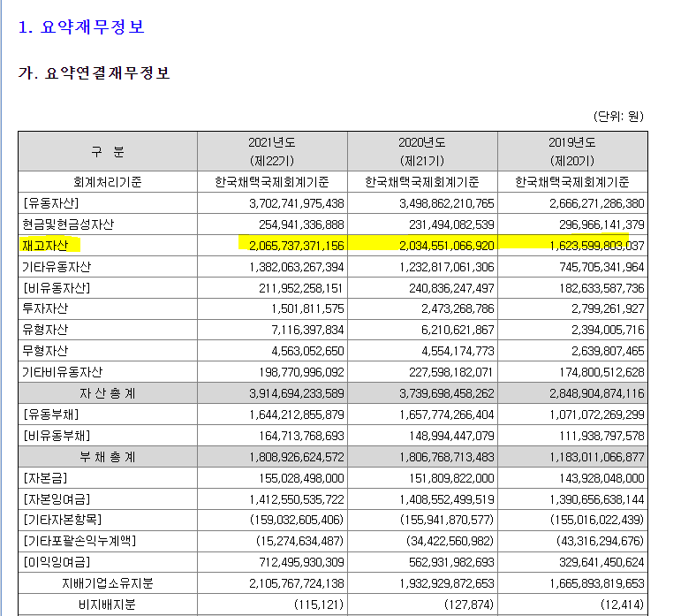Image resolution: width=696 pixels, height=616 pixels.
Task: Click the '기타유동자산' row label
Action: 57,267
